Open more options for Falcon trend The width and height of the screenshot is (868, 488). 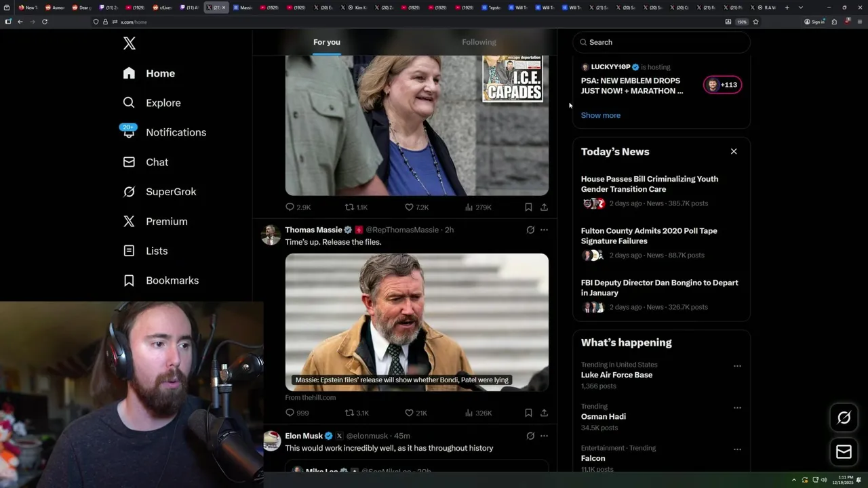point(737,449)
